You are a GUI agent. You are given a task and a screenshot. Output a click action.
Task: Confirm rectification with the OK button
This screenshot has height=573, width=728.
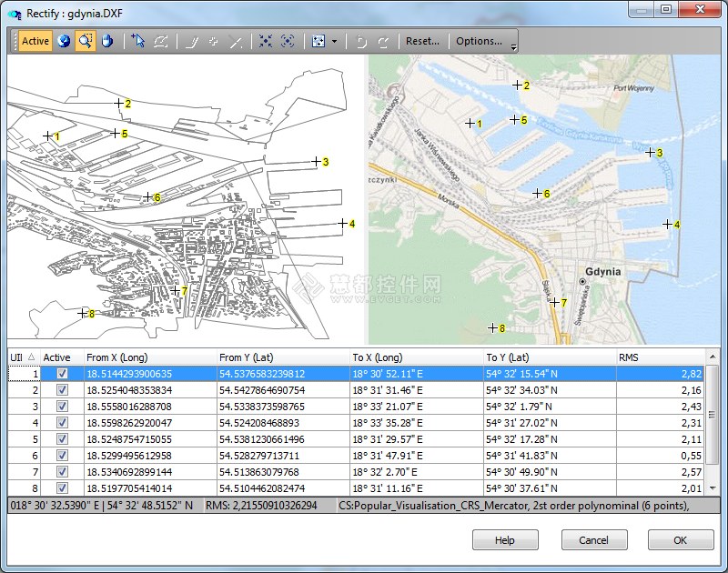[x=680, y=540]
